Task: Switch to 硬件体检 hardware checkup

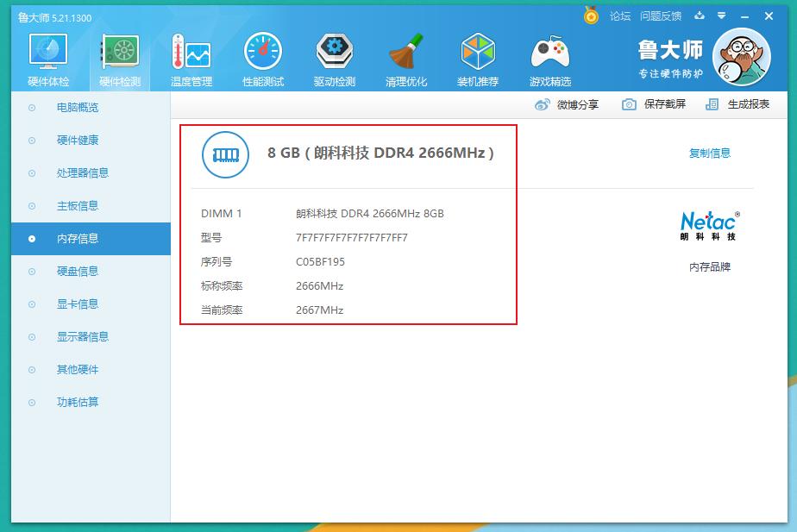Action: pyautogui.click(x=49, y=56)
